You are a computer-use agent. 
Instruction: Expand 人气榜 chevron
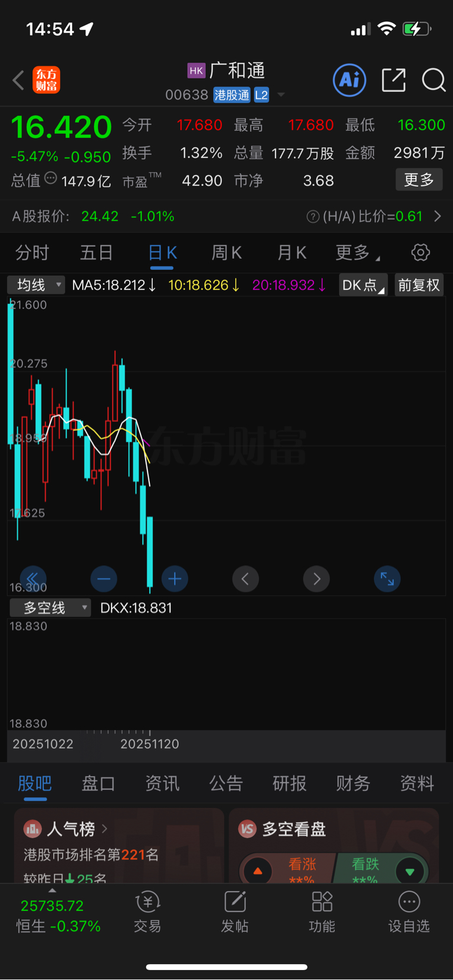tap(104, 829)
